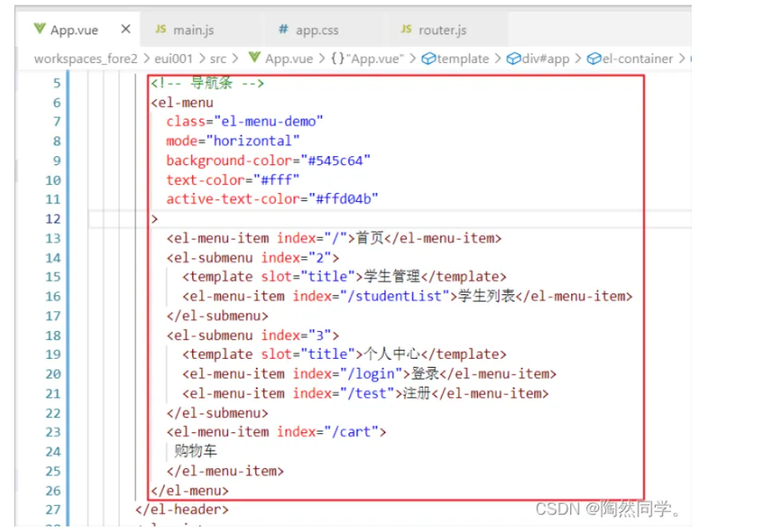This screenshot has width=761, height=532.
Task: Click the </el-header> closing tag
Action: pyautogui.click(x=182, y=510)
